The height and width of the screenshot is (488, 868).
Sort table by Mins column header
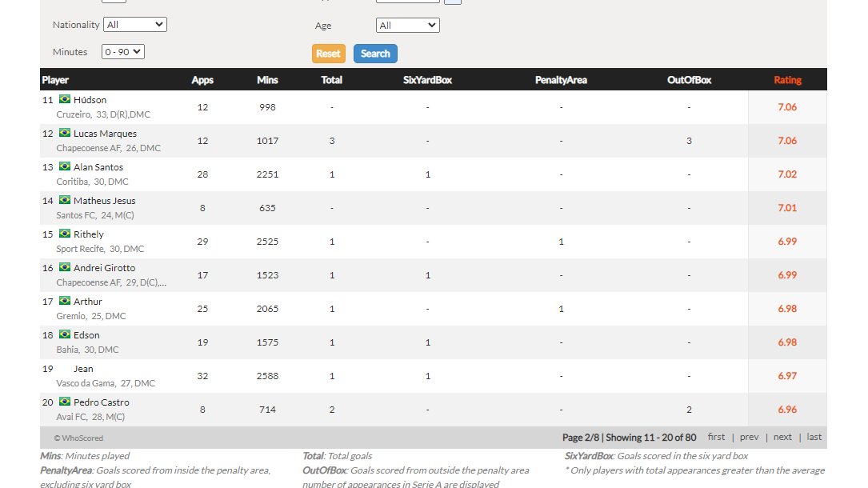pyautogui.click(x=267, y=80)
